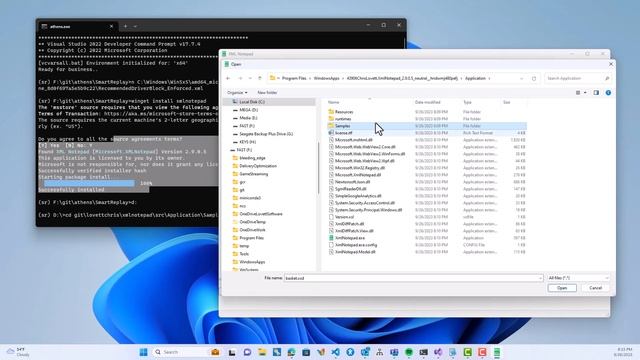Open the Windows Start menu

pyautogui.click(x=143, y=352)
